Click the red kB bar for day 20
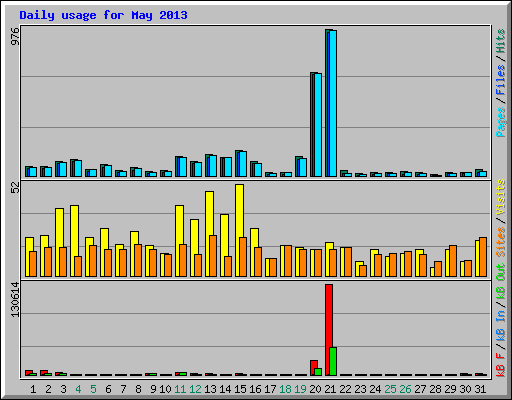The width and height of the screenshot is (512, 400). click(313, 368)
